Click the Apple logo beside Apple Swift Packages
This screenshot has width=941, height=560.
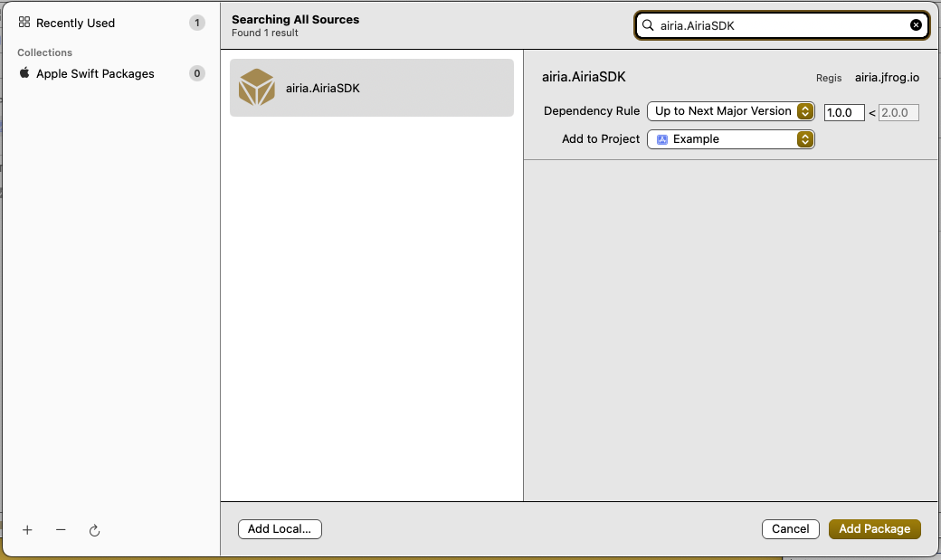24,73
